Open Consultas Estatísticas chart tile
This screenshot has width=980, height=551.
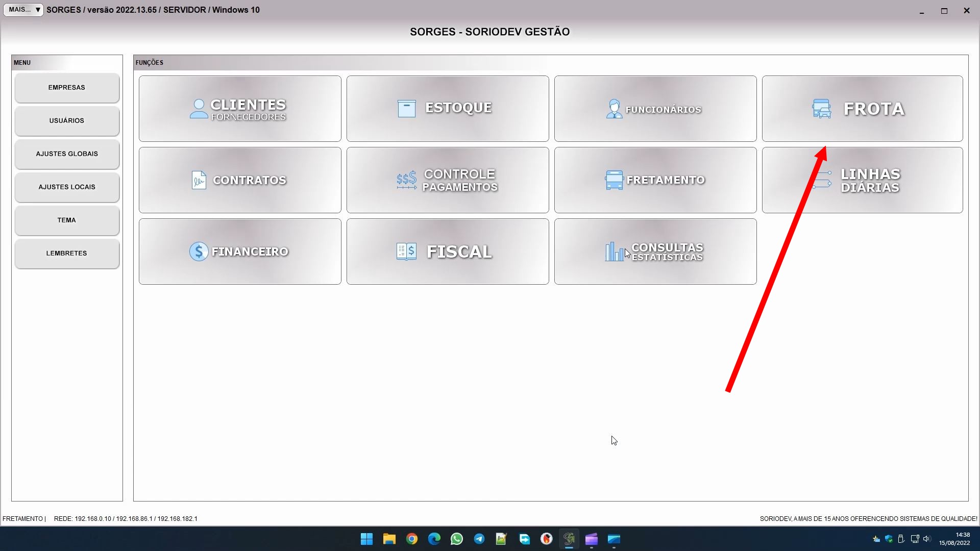(655, 252)
